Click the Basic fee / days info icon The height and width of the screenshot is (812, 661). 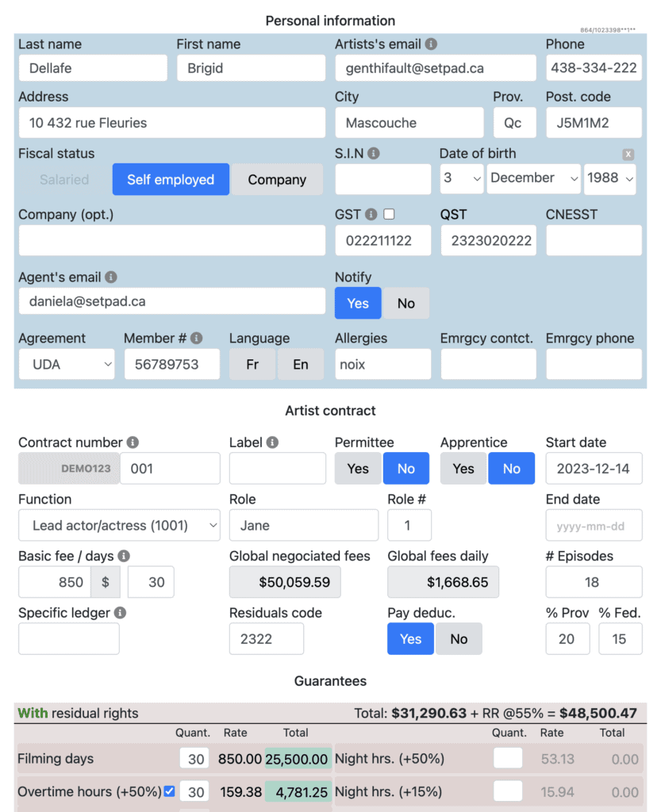pyautogui.click(x=124, y=557)
